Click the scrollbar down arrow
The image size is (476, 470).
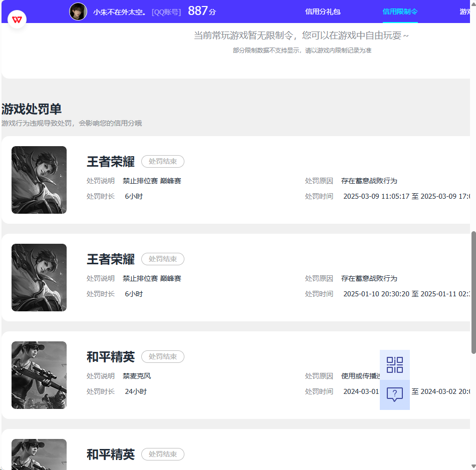473,466
